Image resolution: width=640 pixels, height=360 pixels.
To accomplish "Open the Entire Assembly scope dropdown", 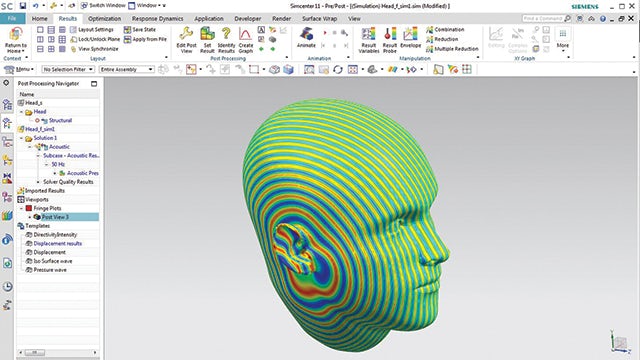I will [127, 69].
